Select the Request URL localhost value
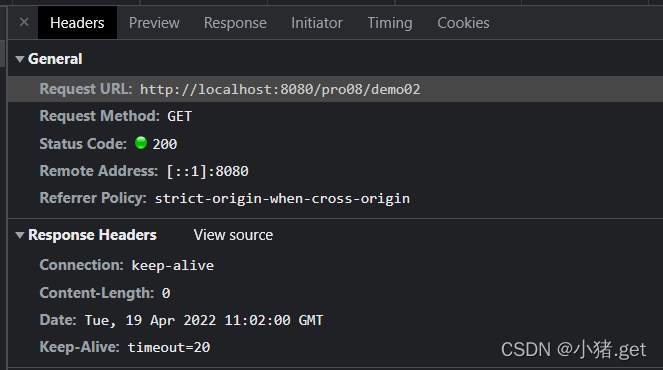 tap(280, 89)
